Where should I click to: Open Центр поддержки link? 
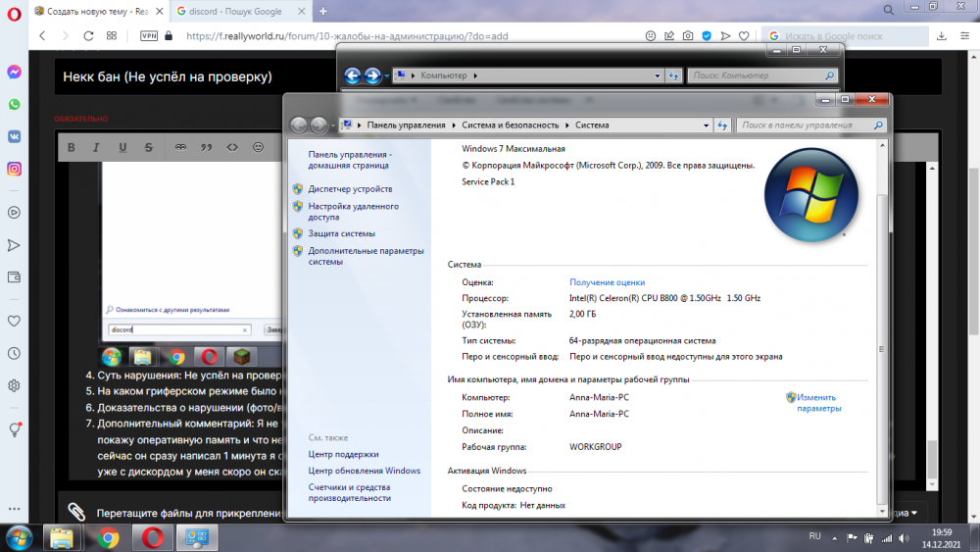[343, 455]
